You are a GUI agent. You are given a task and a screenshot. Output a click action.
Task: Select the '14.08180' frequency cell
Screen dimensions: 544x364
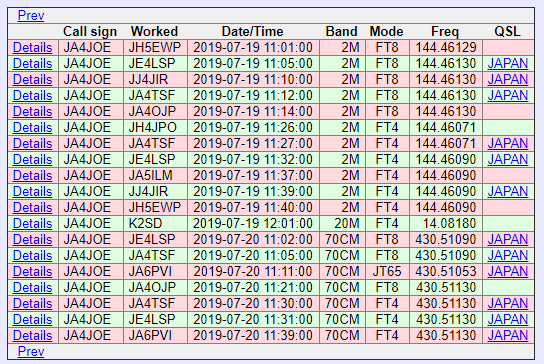[446, 223]
